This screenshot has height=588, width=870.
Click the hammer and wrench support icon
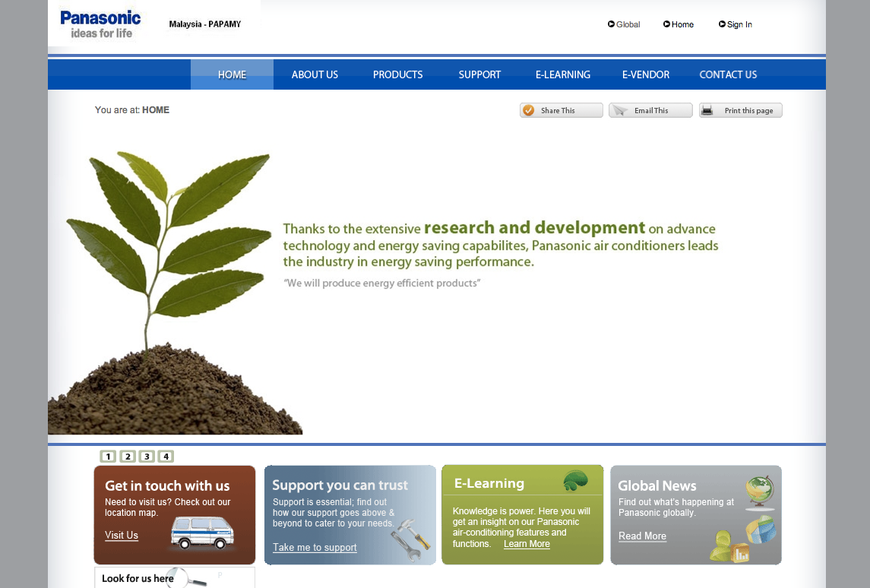(x=410, y=539)
